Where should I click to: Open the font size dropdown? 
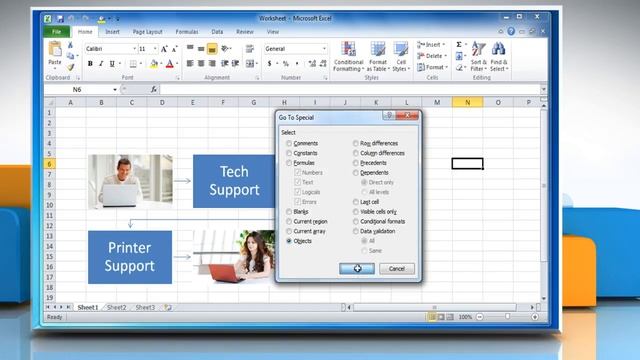(x=155, y=49)
